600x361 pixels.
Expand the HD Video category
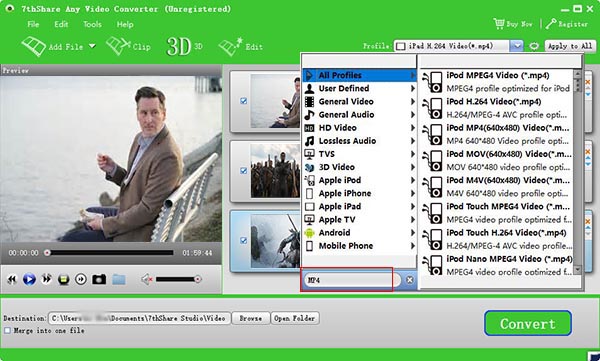pos(359,127)
